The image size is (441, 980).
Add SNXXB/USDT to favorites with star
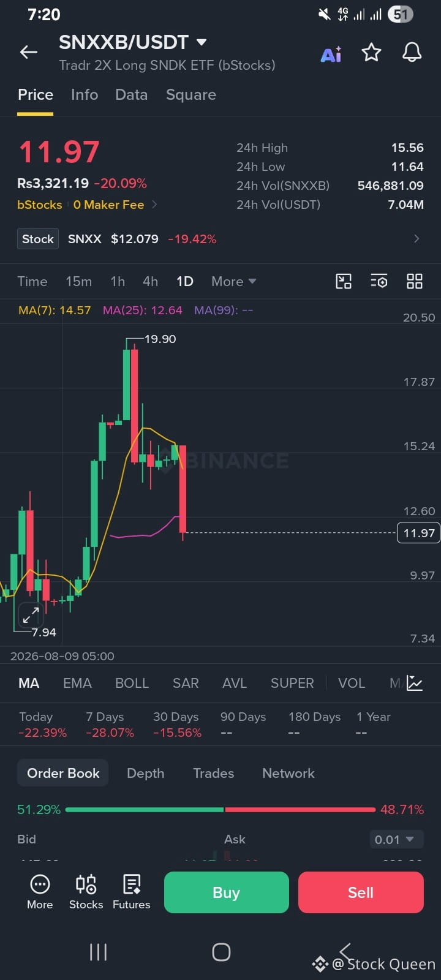[371, 53]
